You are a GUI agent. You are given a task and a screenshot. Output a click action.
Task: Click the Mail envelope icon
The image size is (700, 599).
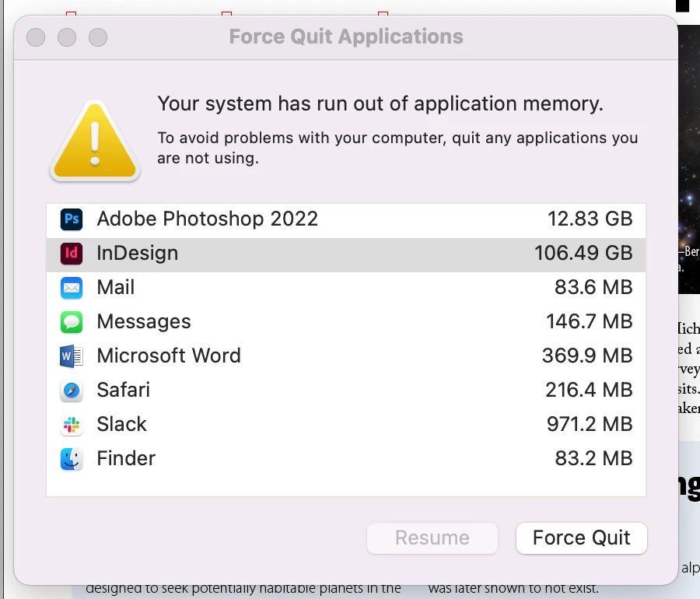[72, 288]
